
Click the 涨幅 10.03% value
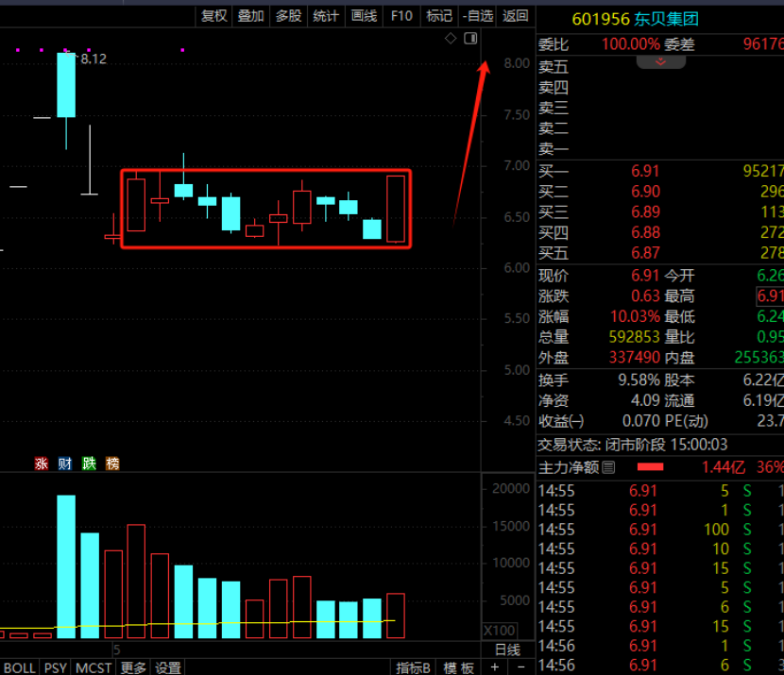pyautogui.click(x=635, y=317)
